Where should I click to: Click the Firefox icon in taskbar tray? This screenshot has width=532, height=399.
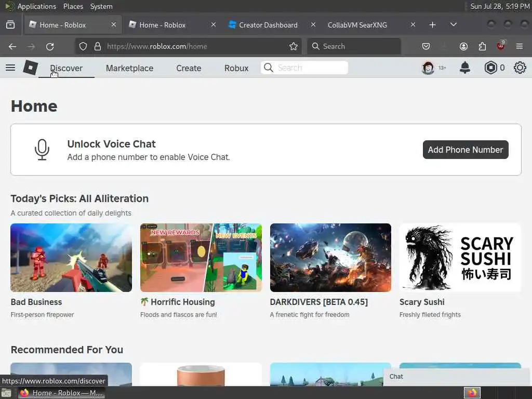pyautogui.click(x=472, y=393)
